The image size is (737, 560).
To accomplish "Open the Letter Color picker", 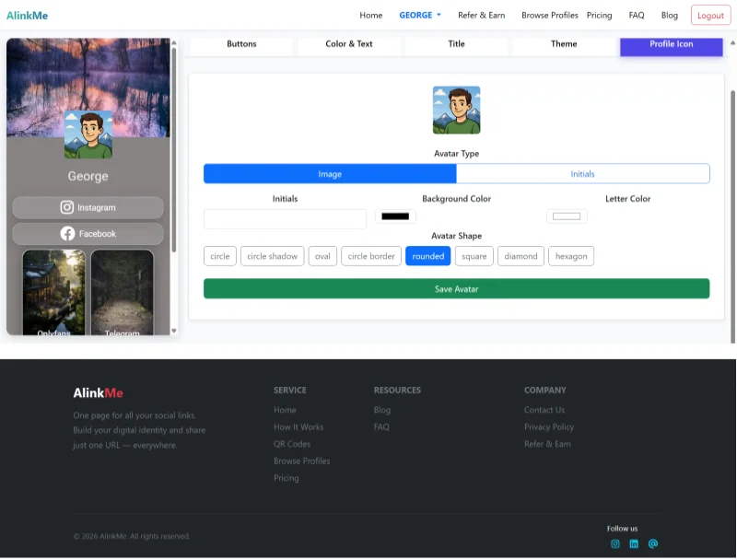I will pyautogui.click(x=567, y=216).
